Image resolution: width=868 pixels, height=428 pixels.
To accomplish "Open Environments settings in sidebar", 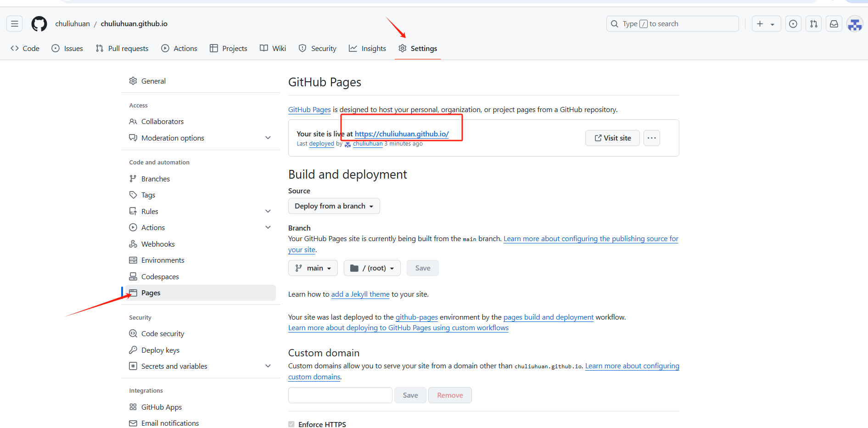I will [201, 260].
